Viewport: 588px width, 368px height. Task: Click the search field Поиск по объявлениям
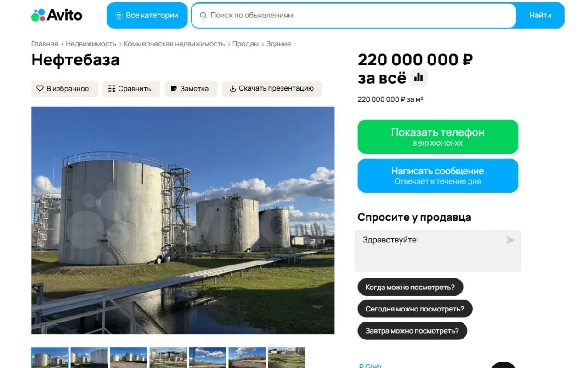(x=354, y=15)
